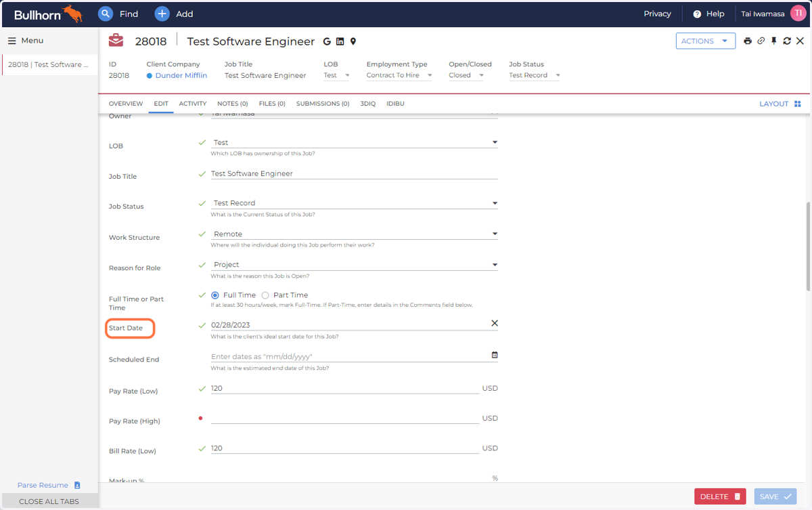812x510 pixels.
Task: Click the DELETE button
Action: click(720, 496)
